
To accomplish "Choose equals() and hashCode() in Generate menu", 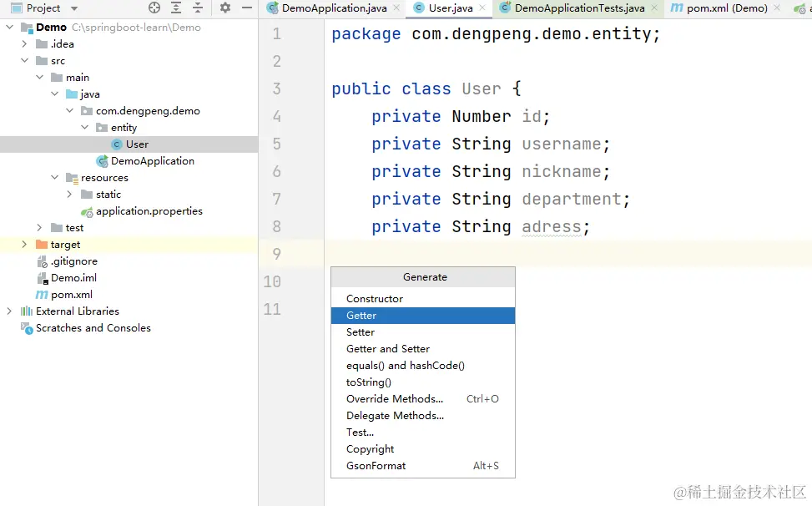I will tap(423, 365).
